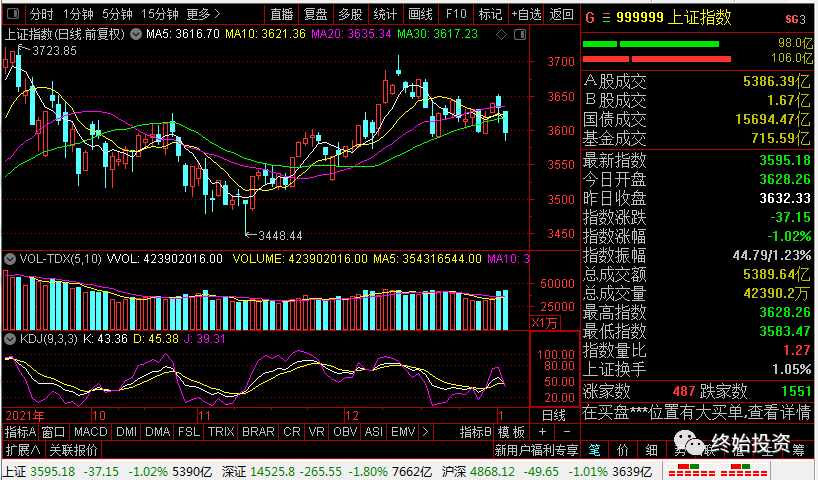Screen dimensions: 818x480
Task: Click 深证 index in status bar
Action: [232, 472]
